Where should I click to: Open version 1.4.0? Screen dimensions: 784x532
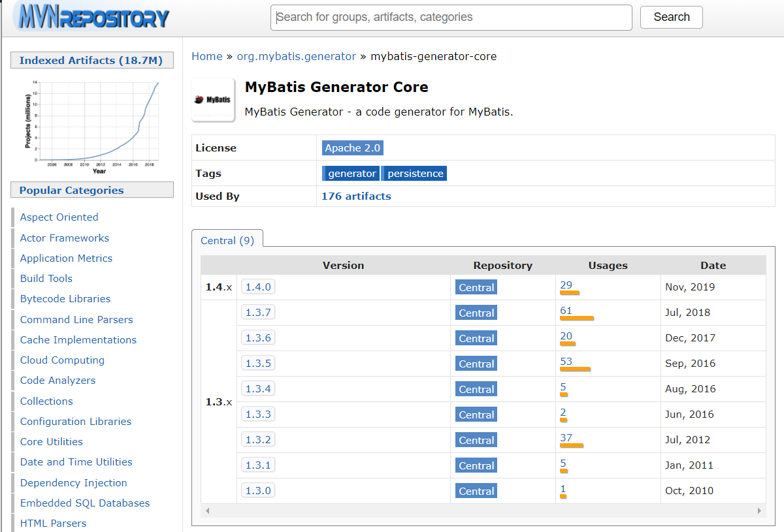258,287
